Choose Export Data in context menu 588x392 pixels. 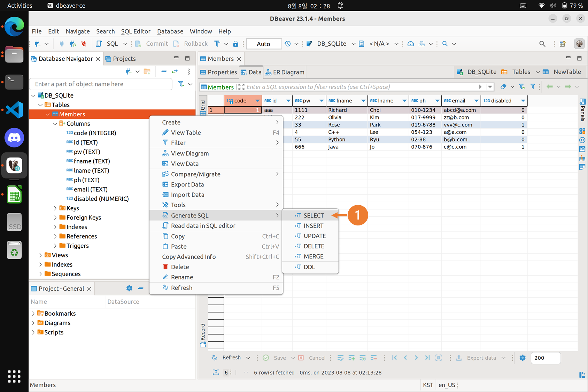tap(216, 184)
